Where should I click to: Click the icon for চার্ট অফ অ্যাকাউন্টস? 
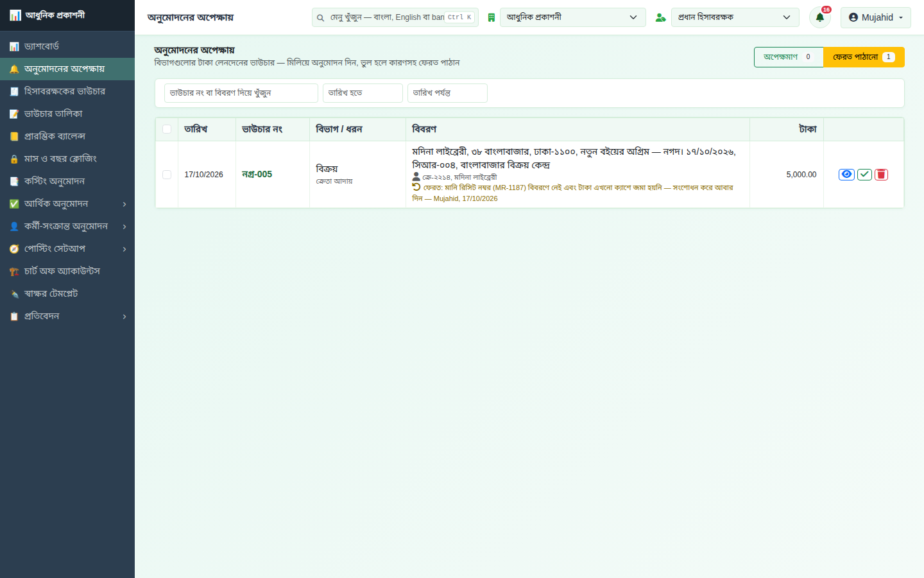[x=14, y=271]
